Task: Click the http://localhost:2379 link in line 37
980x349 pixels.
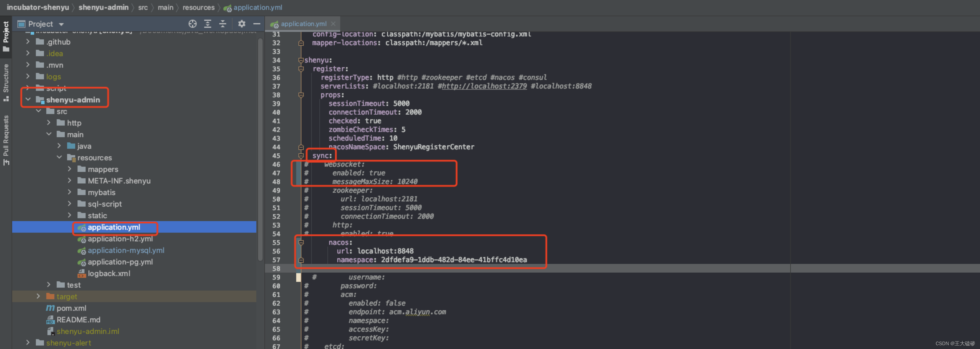Action: coord(484,86)
